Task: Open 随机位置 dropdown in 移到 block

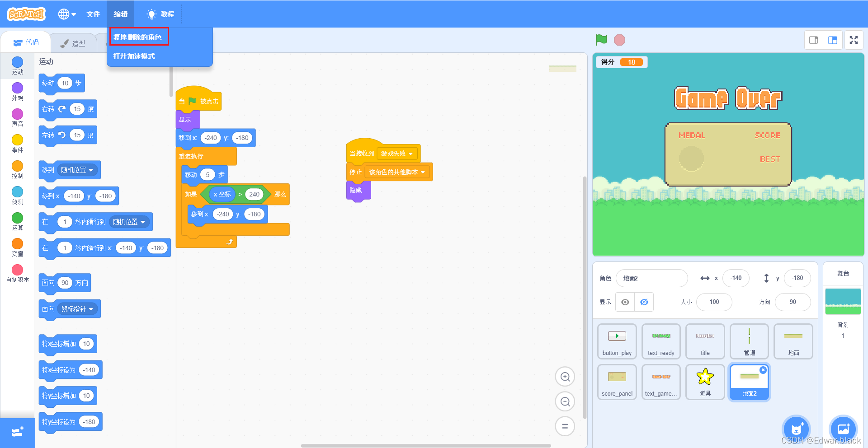Action: 77,170
